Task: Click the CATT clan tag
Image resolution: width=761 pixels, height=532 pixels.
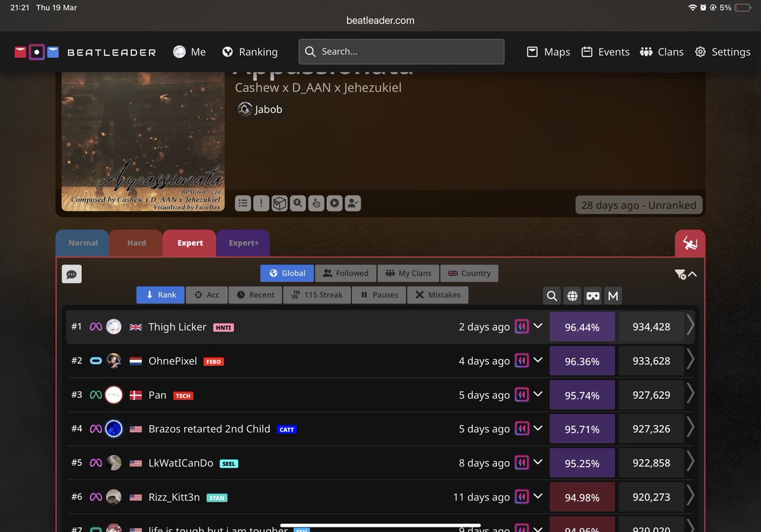Action: point(287,430)
